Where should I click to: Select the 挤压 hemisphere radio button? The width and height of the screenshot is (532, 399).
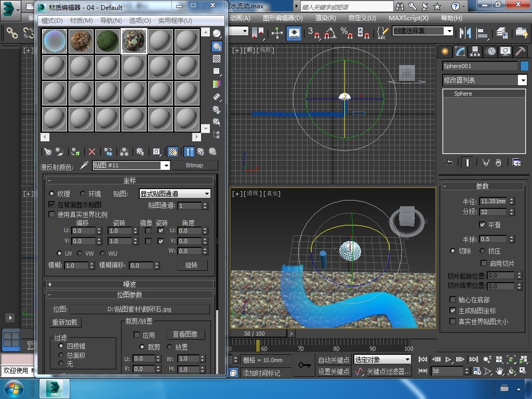pos(482,251)
